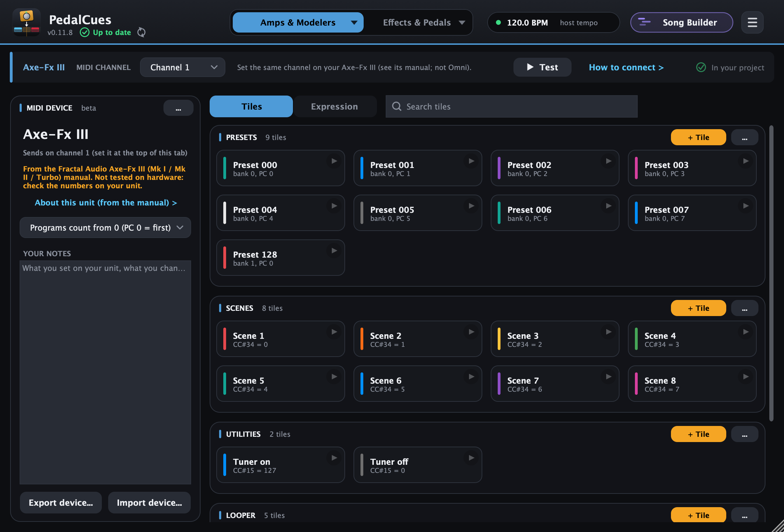Trigger the Preset 005 play icon
Screen dimensions: 784x532
click(x=471, y=206)
